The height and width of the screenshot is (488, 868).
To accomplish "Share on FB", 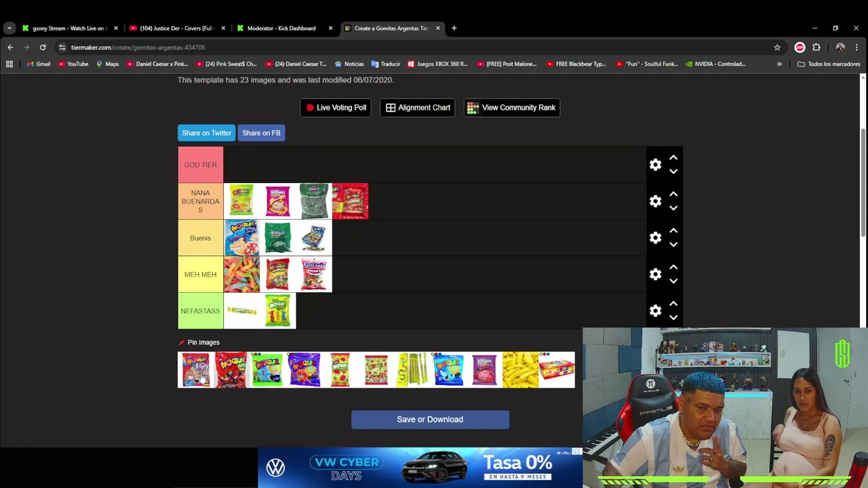I will (261, 133).
